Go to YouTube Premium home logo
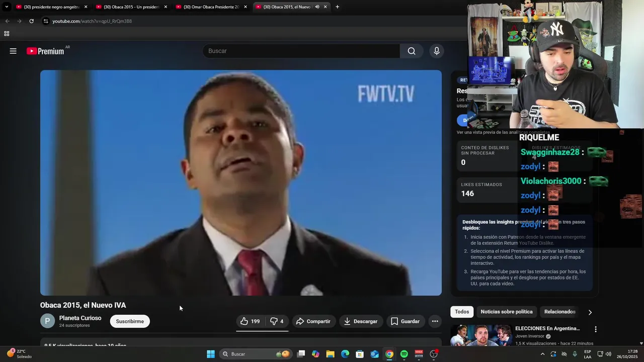This screenshot has height=362, width=644. pos(45,51)
